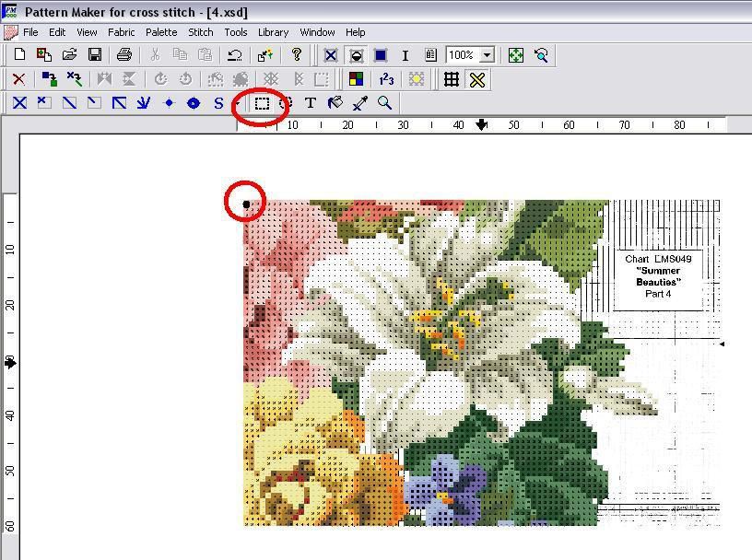752x560 pixels.
Task: Choose the color picker eyedropper tool
Action: [x=360, y=103]
